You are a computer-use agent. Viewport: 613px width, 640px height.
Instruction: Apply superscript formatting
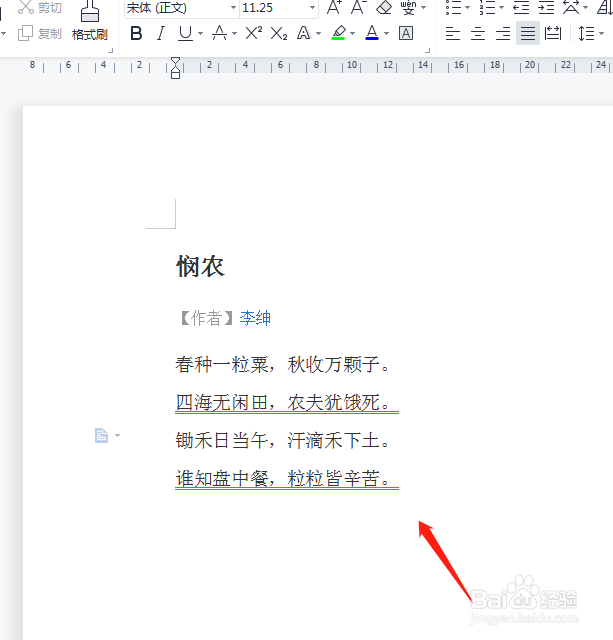click(254, 33)
